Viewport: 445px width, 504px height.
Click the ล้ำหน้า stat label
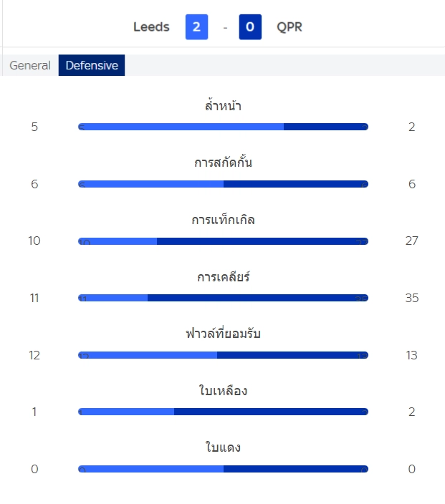(x=223, y=106)
